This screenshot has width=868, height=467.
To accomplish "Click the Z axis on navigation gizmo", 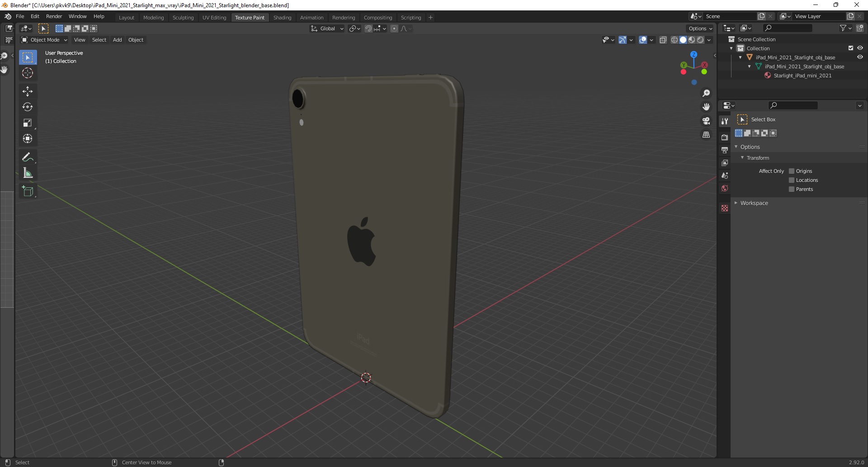I will click(693, 54).
